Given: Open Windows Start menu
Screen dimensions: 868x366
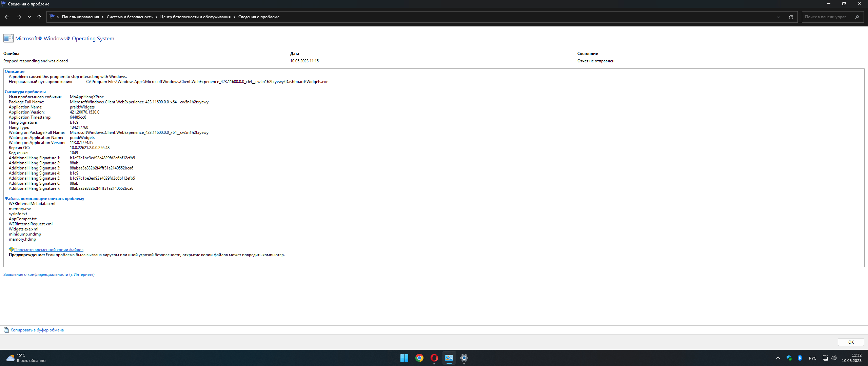Looking at the screenshot, I should click(x=404, y=358).
